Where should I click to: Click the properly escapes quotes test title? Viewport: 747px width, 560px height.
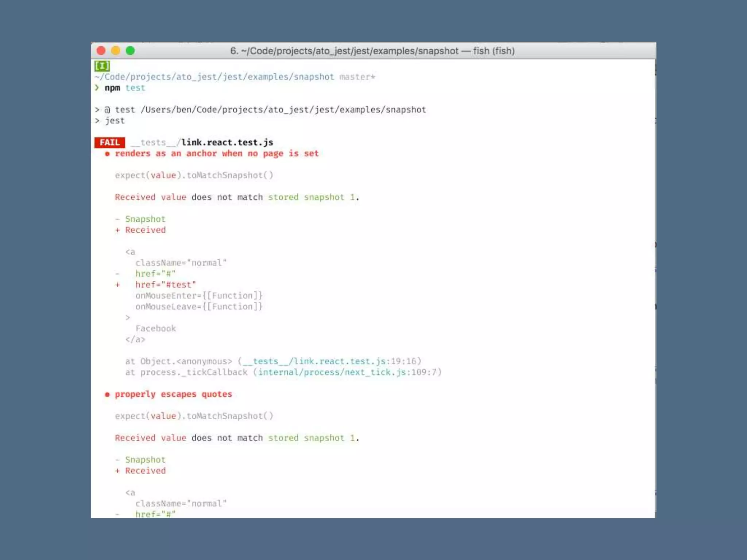(x=173, y=394)
